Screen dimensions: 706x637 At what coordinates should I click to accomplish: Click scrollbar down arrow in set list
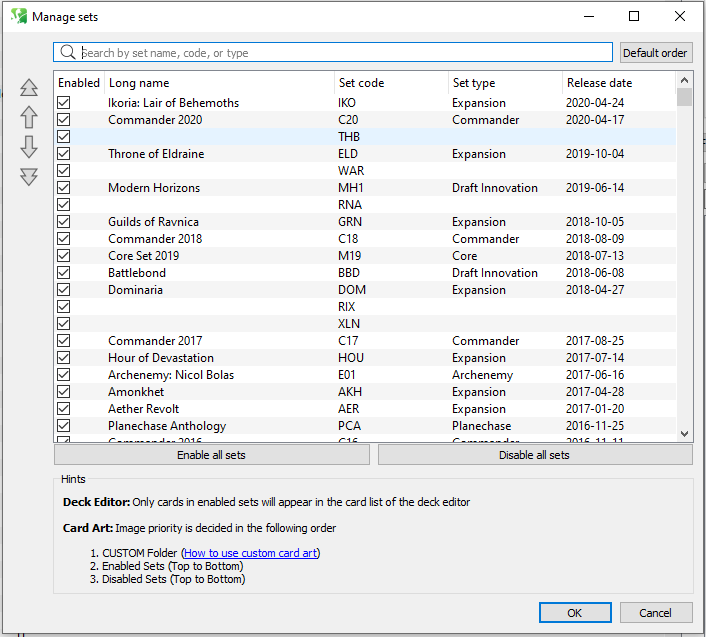[x=684, y=434]
